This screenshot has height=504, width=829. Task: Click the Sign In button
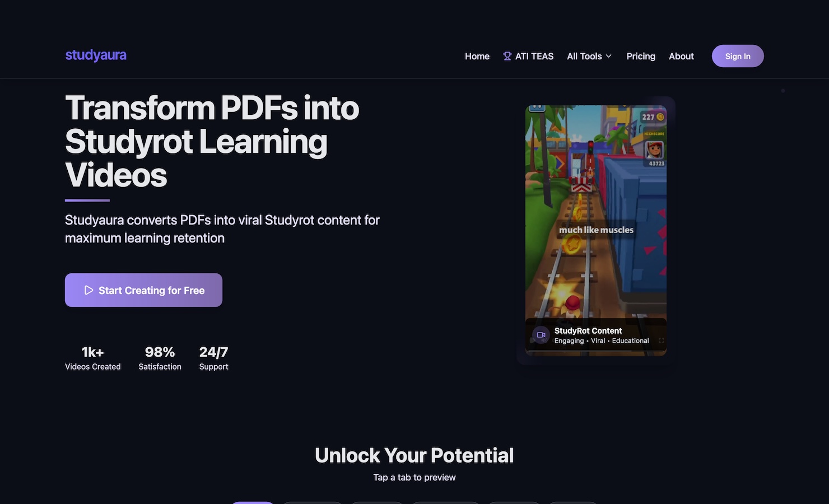point(737,56)
